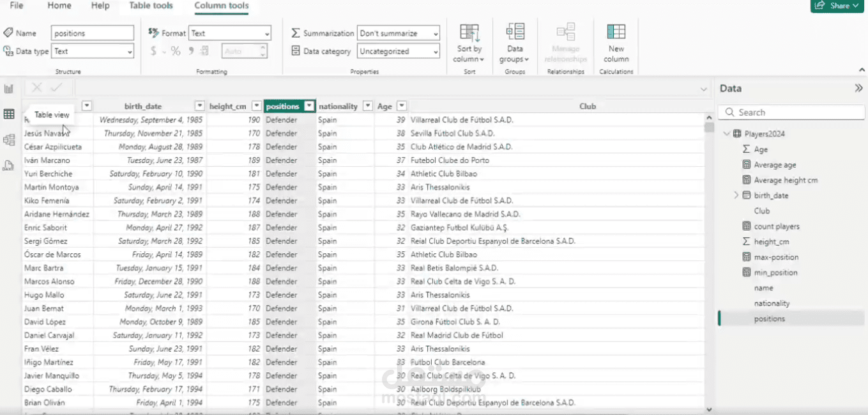Open nationality column filter dropdown

pyautogui.click(x=367, y=106)
